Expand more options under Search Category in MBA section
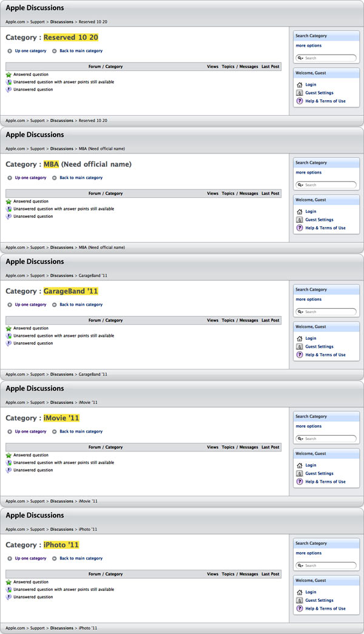Viewport: 364px width, 634px height. click(x=309, y=172)
